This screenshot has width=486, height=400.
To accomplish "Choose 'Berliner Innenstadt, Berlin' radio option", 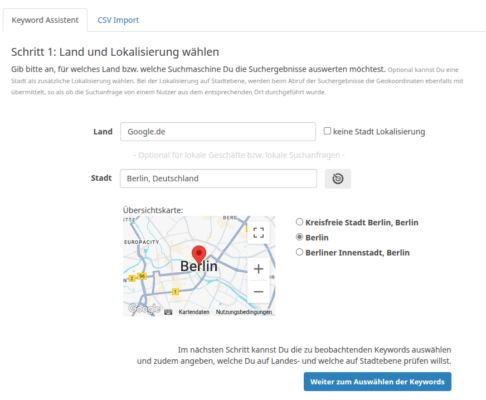I will click(299, 252).
